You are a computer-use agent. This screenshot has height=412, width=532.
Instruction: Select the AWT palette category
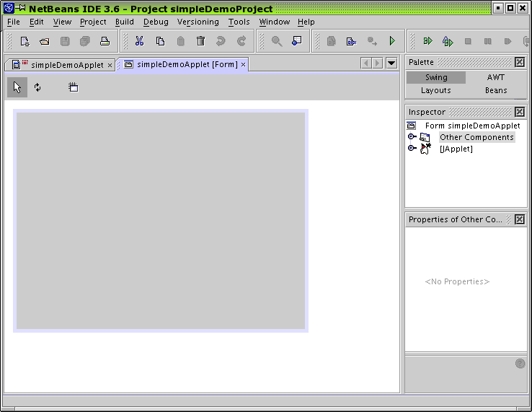click(496, 77)
